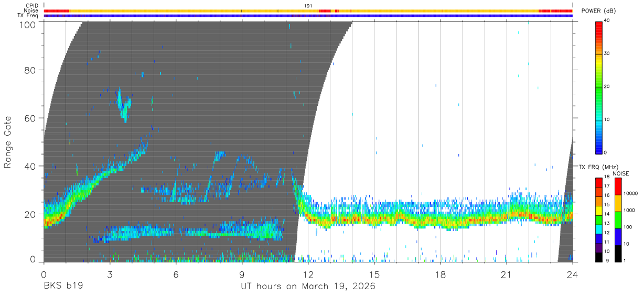
Task: Click the Range Gate axis title
Action: [8, 142]
